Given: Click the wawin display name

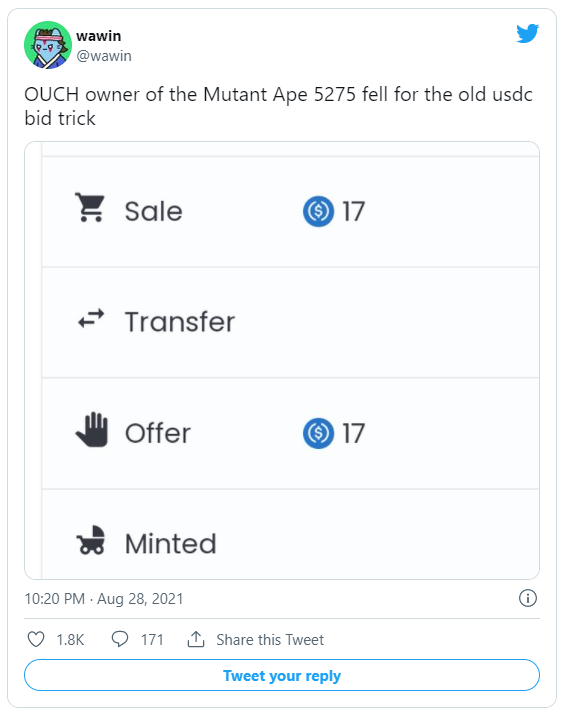Looking at the screenshot, I should (99, 36).
